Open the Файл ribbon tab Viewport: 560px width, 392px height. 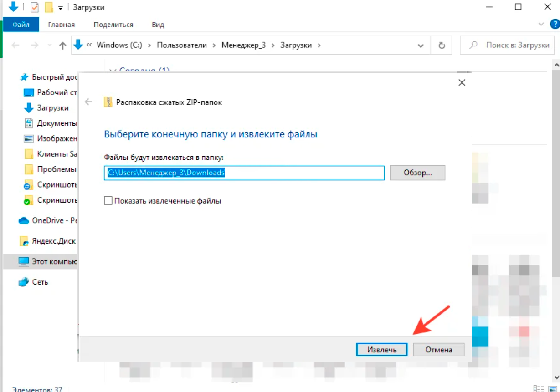pyautogui.click(x=21, y=25)
